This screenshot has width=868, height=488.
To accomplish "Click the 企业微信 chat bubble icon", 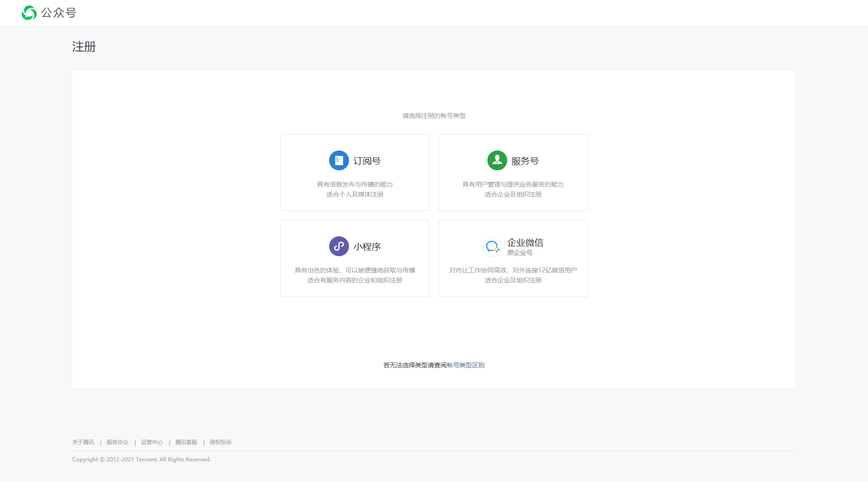I will click(x=492, y=247).
